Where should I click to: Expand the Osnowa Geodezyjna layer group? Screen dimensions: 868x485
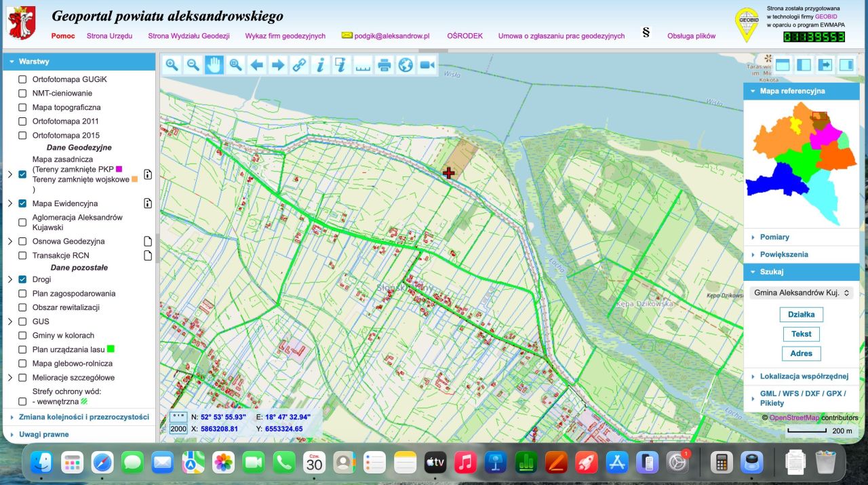(x=9, y=241)
